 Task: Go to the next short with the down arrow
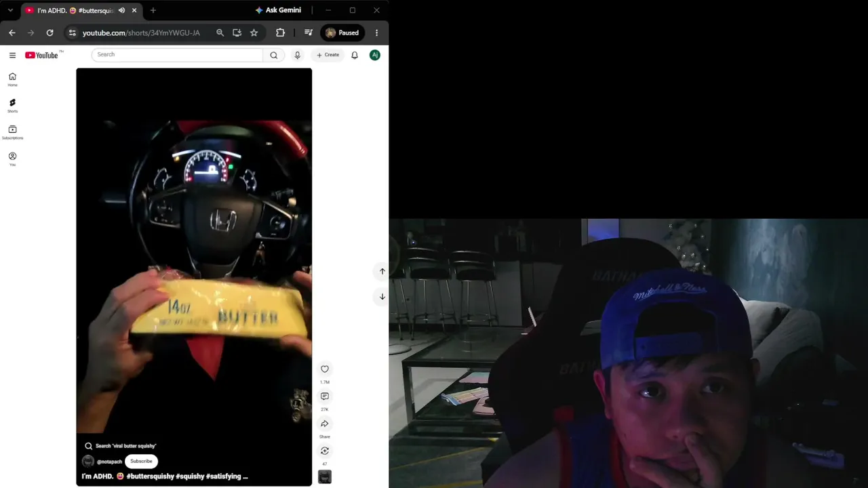(x=382, y=296)
